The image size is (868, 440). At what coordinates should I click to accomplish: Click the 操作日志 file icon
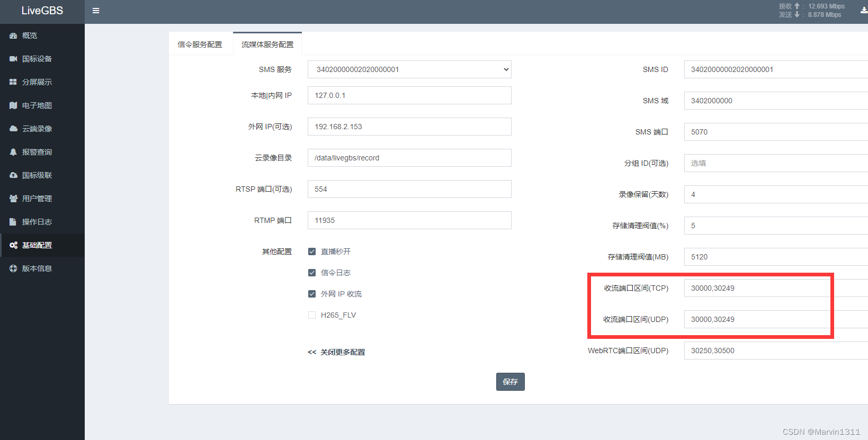tap(13, 222)
